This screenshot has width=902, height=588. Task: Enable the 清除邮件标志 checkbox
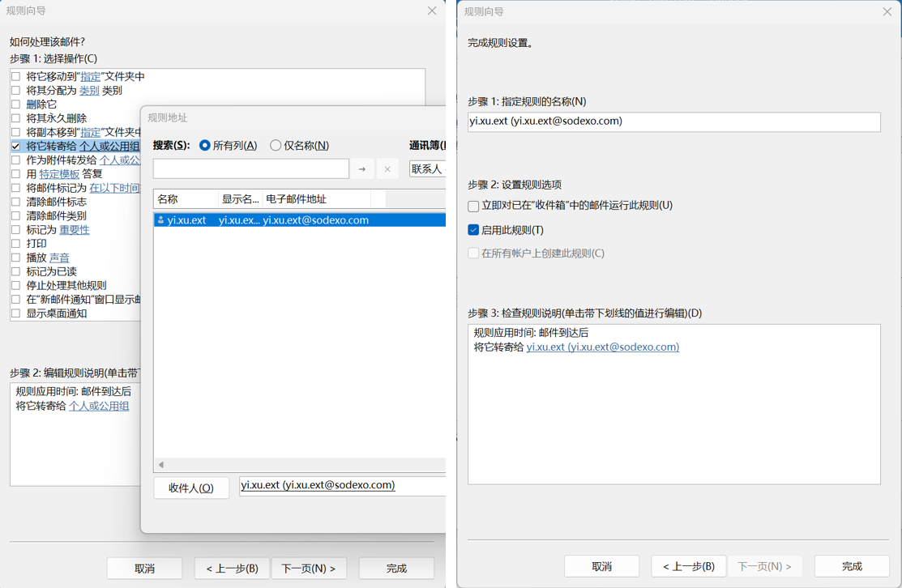[x=15, y=202]
